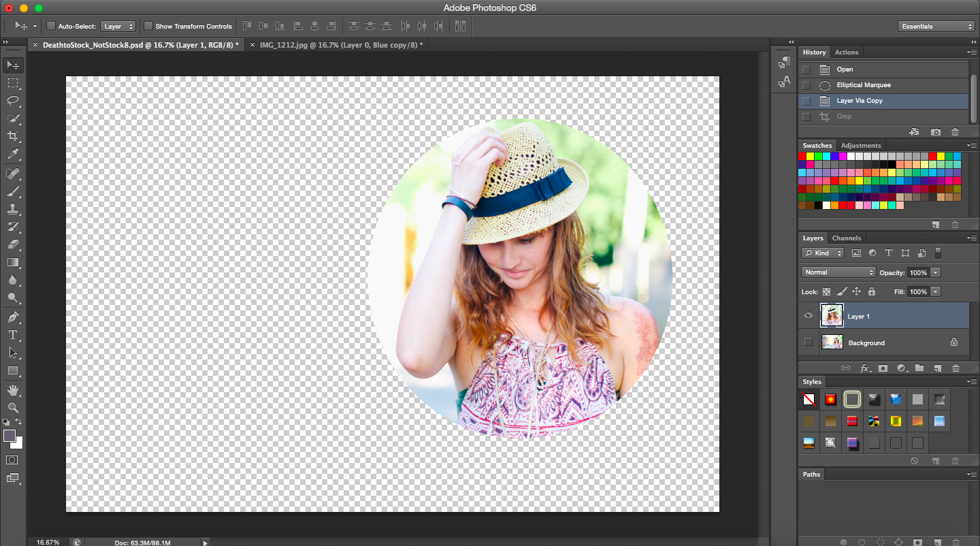Open the Essentials workspace dropdown
Viewport: 980px width, 546px height.
coord(936,25)
